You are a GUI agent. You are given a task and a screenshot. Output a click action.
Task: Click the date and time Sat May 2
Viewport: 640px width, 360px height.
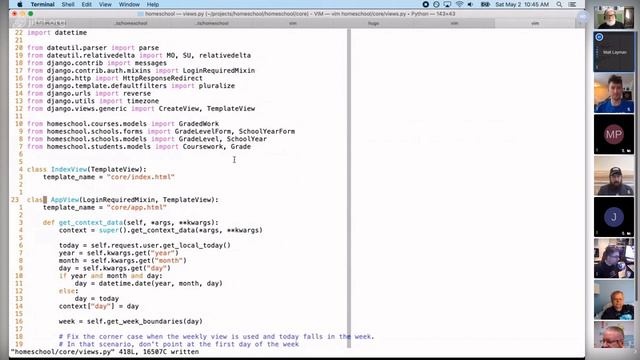(x=522, y=4)
